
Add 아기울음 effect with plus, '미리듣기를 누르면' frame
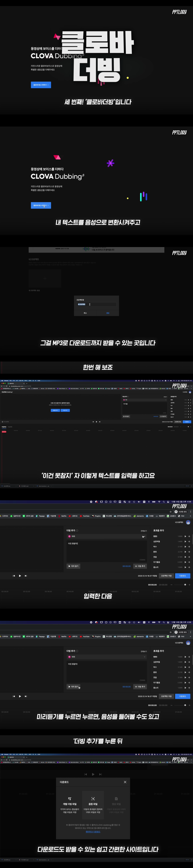tap(189, 683)
